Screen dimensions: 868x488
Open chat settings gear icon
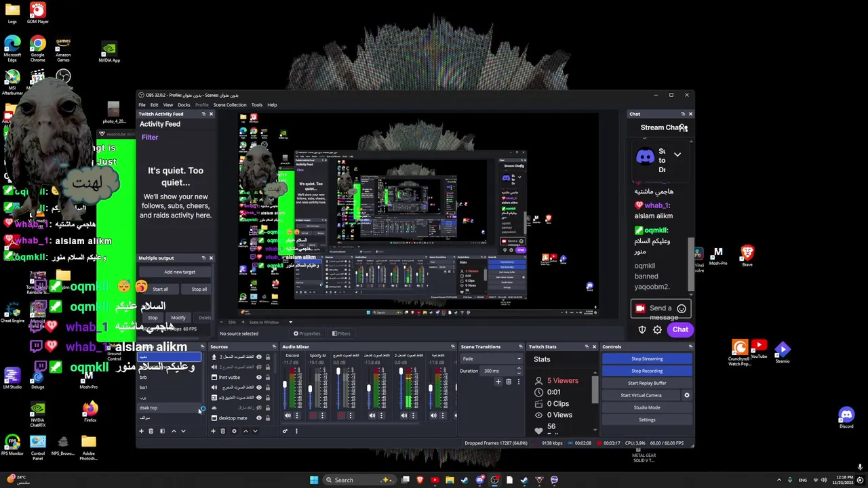pyautogui.click(x=657, y=329)
